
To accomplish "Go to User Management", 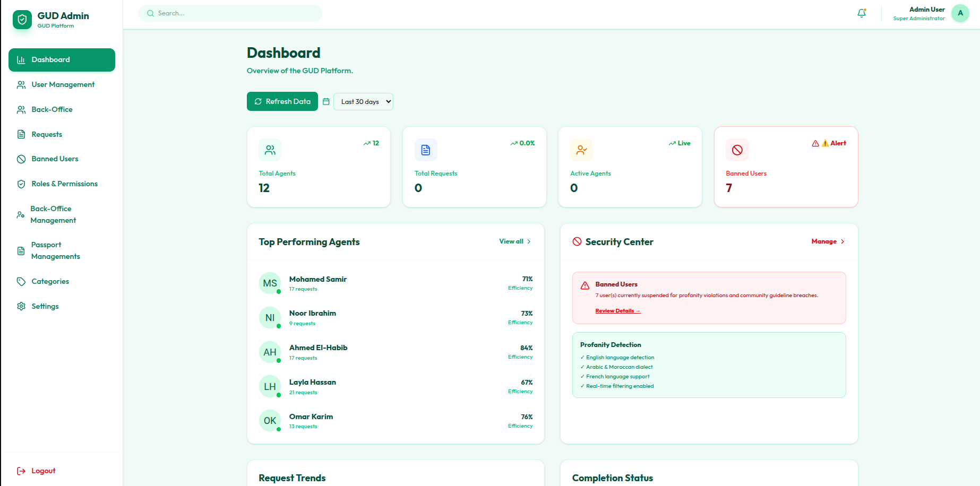I will pos(62,85).
